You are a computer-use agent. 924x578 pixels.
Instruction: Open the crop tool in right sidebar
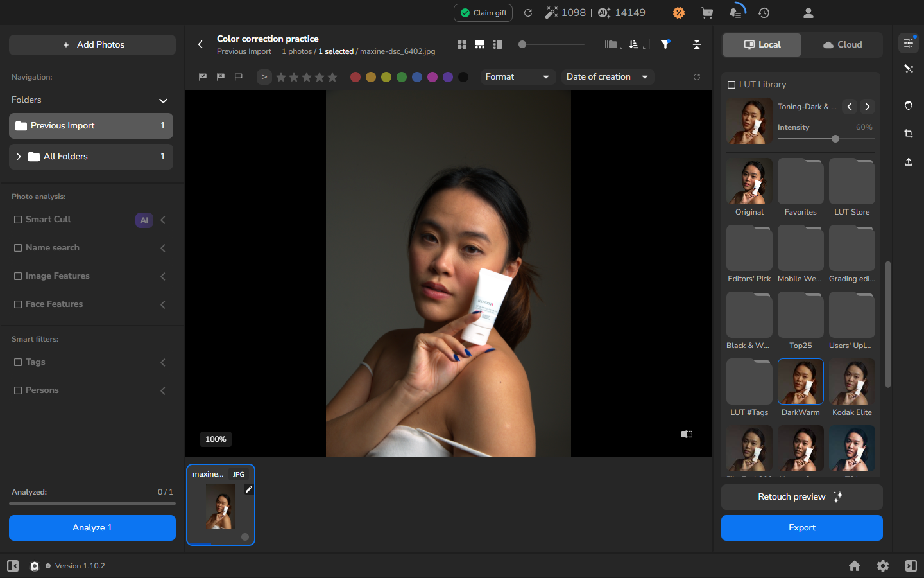(909, 134)
